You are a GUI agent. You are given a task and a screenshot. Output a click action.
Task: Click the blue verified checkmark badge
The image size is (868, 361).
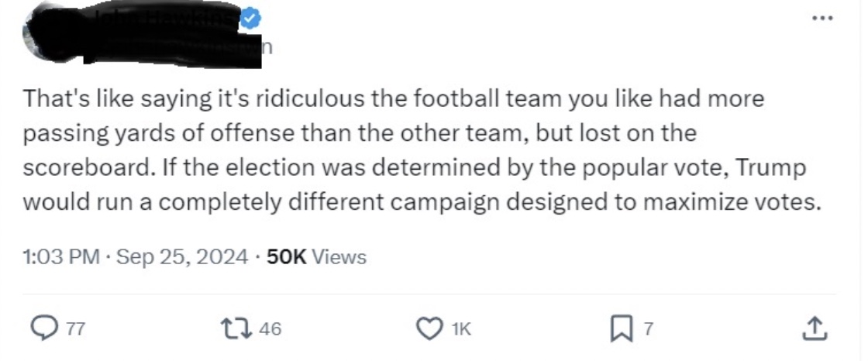click(x=250, y=20)
